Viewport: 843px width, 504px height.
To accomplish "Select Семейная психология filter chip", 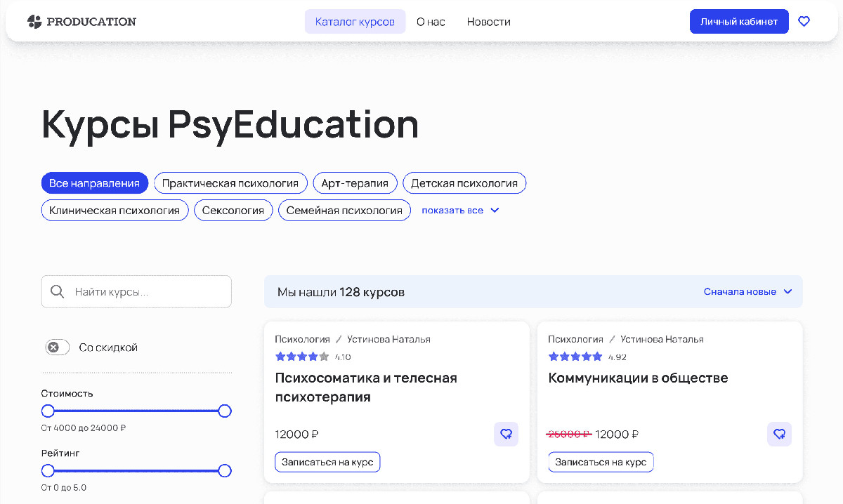I will pyautogui.click(x=344, y=210).
